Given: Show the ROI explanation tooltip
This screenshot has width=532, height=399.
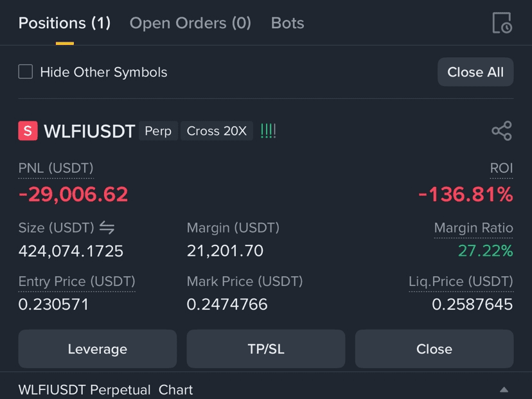Looking at the screenshot, I should click(x=501, y=168).
